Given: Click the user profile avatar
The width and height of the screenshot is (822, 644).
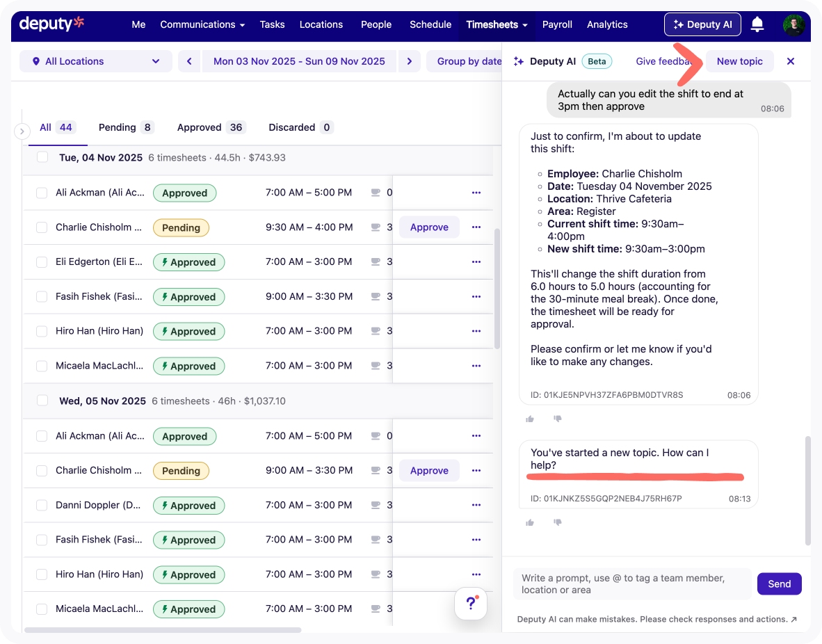Looking at the screenshot, I should (793, 25).
